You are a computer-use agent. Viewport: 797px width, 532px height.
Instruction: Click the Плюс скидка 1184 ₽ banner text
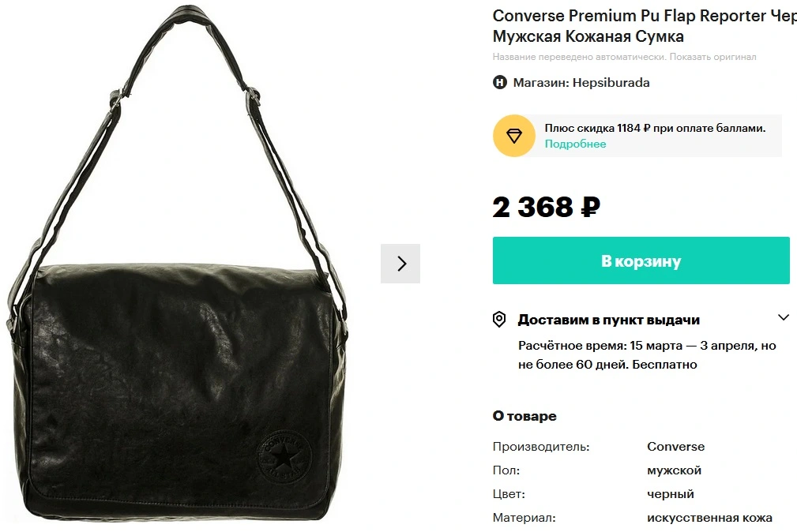[655, 128]
